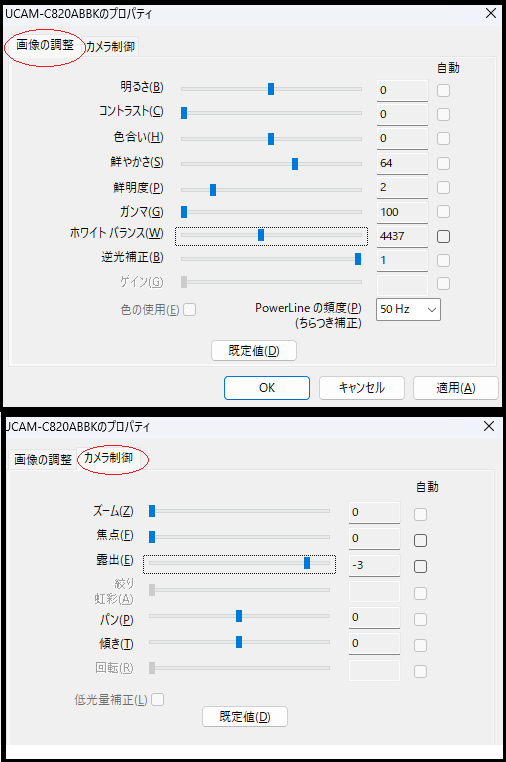Image resolution: width=506 pixels, height=762 pixels.
Task: Click the 鮮やかさ slider handle
Action: [x=295, y=164]
